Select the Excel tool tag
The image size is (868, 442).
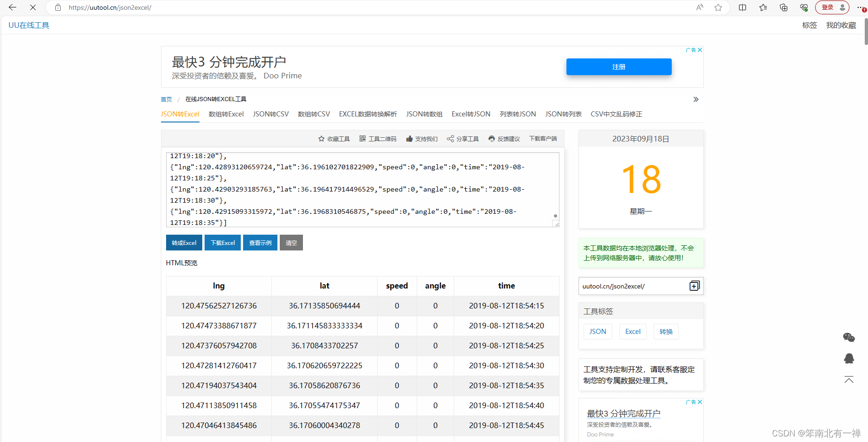(633, 332)
